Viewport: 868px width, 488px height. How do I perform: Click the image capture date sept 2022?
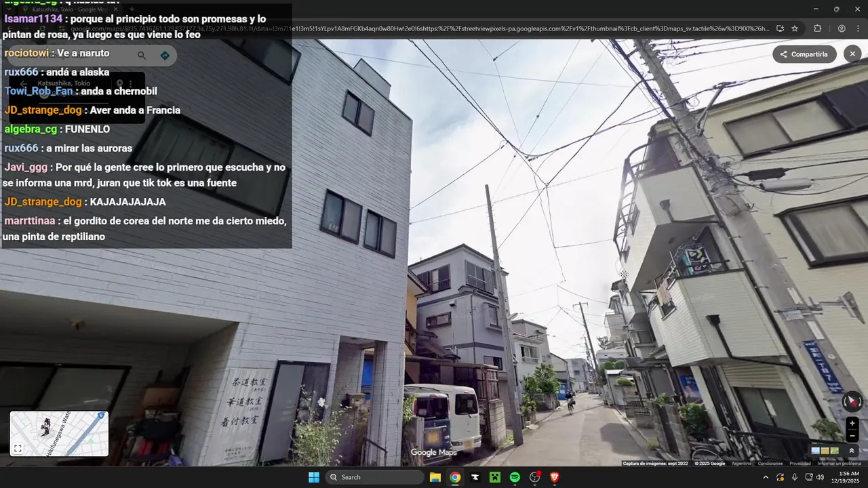[x=655, y=464]
